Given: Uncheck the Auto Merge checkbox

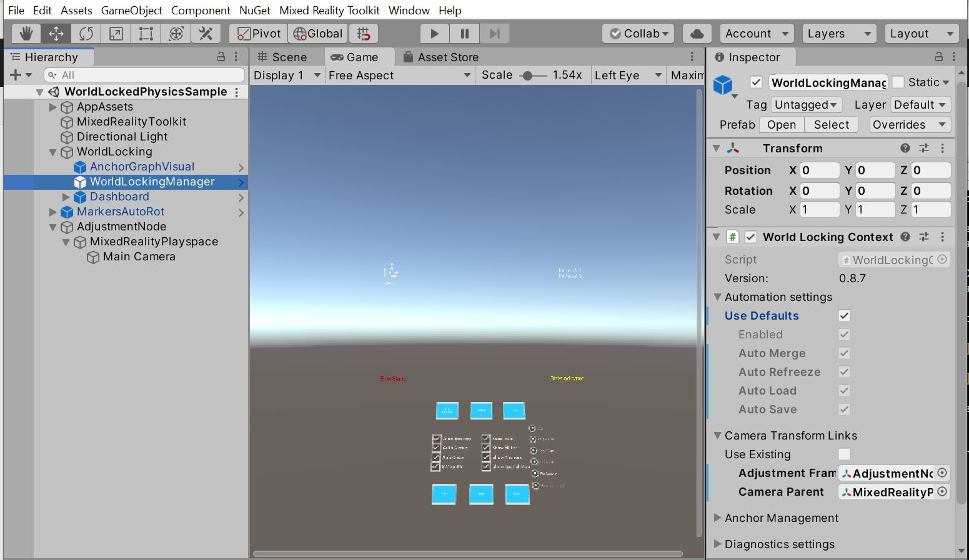Looking at the screenshot, I should point(844,353).
